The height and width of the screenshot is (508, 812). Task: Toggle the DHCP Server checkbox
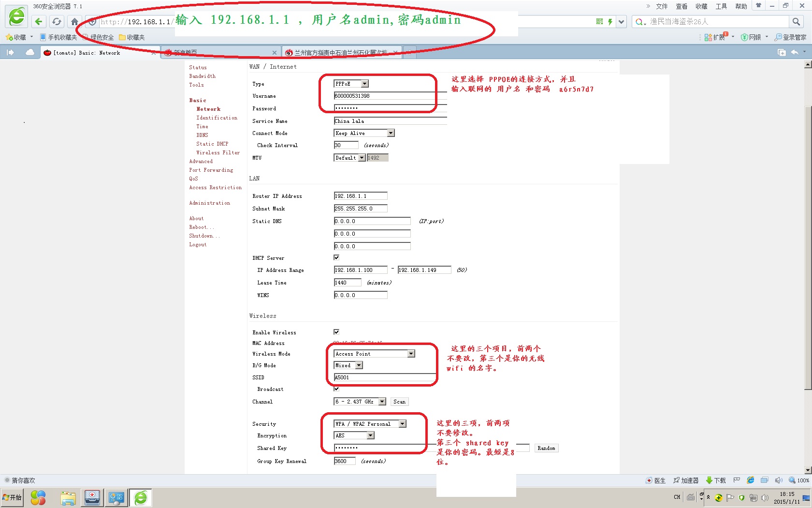336,257
